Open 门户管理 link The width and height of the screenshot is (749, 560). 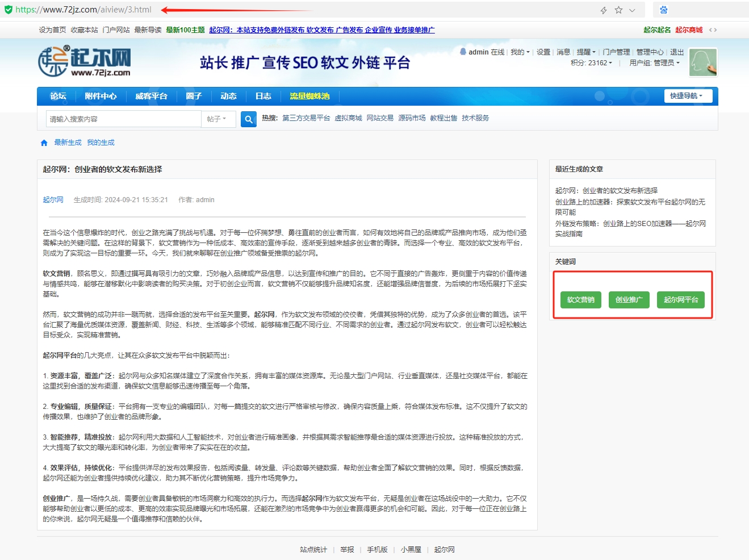(616, 52)
